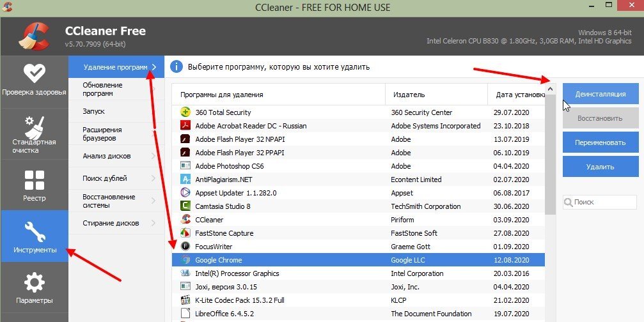Select the FastStone Capture entry
Image resolution: width=644 pixels, height=322 pixels.
coord(358,233)
